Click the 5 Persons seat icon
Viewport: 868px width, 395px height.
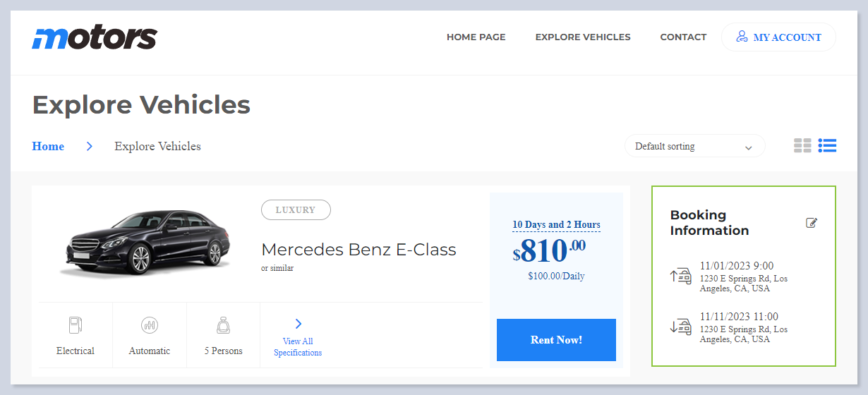(224, 325)
